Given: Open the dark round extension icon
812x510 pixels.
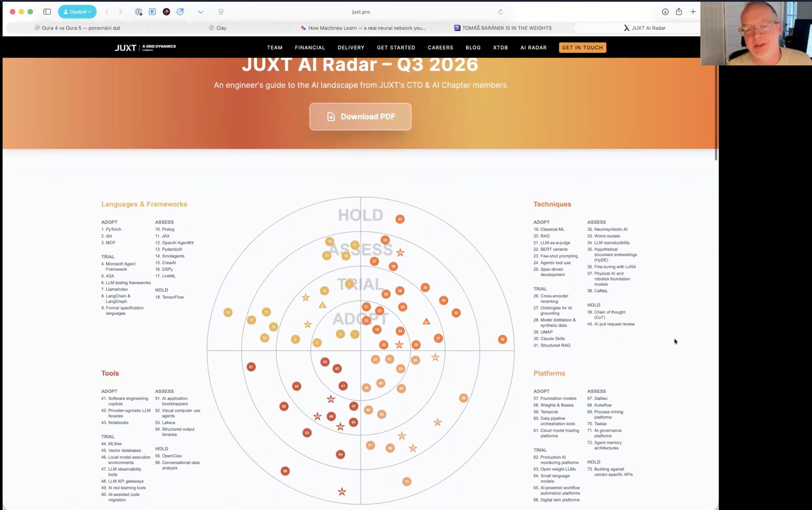Looking at the screenshot, I should tap(166, 12).
